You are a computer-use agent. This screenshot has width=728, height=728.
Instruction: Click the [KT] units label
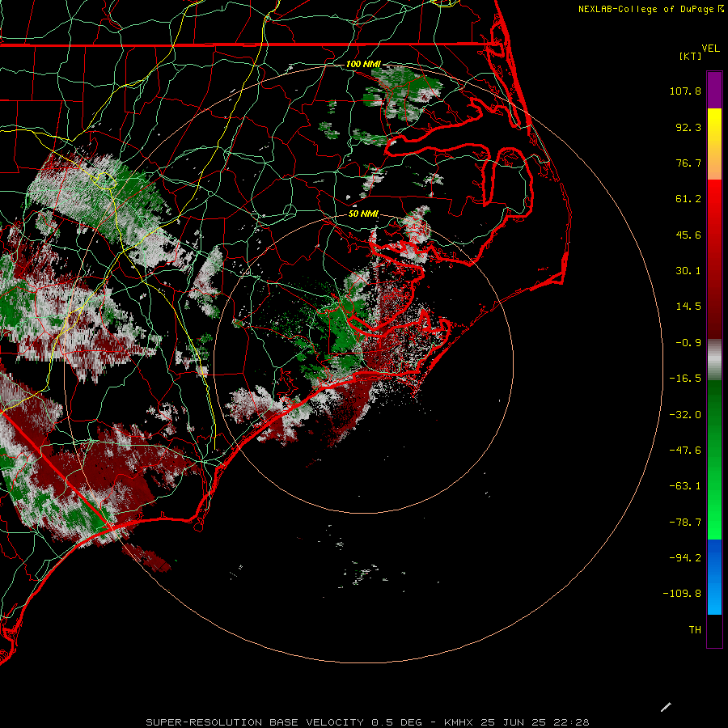pyautogui.click(x=690, y=56)
